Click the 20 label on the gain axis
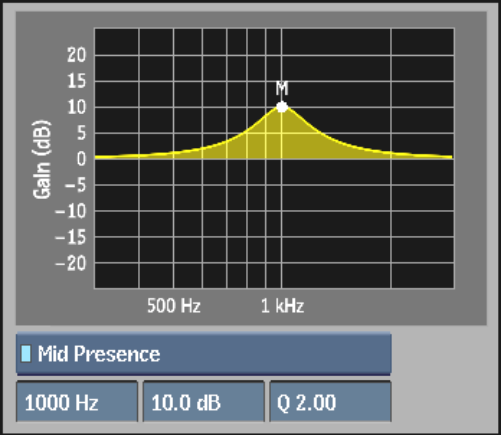This screenshot has width=501, height=435. tap(77, 55)
